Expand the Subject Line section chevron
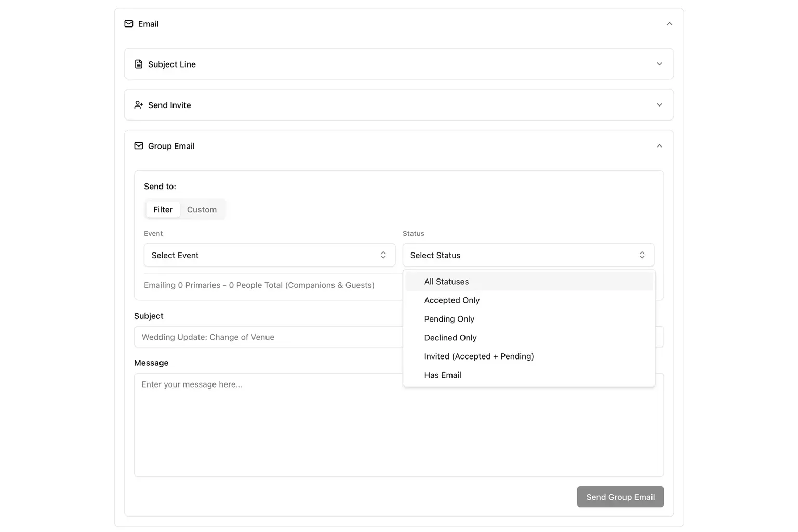This screenshot has width=798, height=532. click(x=659, y=64)
